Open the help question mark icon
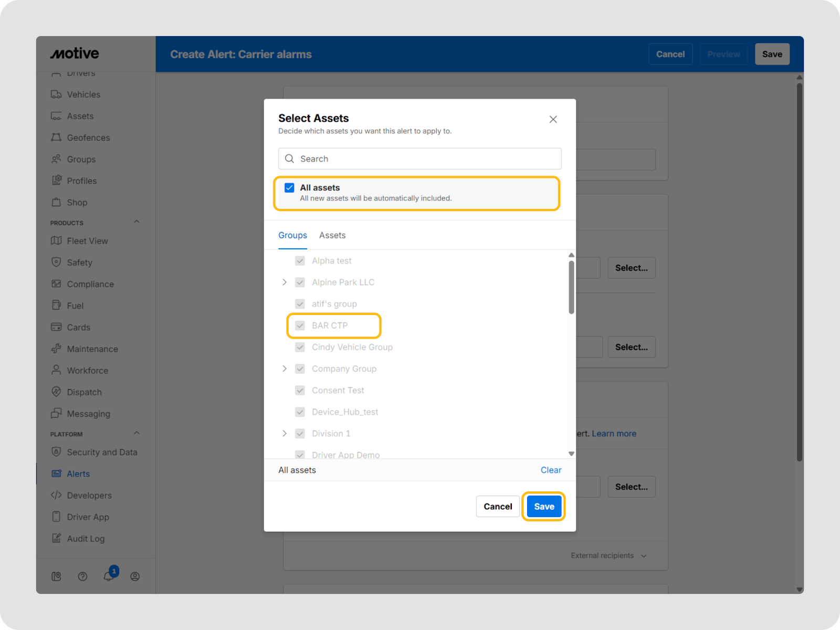Screen dimensions: 840x630 click(82, 576)
